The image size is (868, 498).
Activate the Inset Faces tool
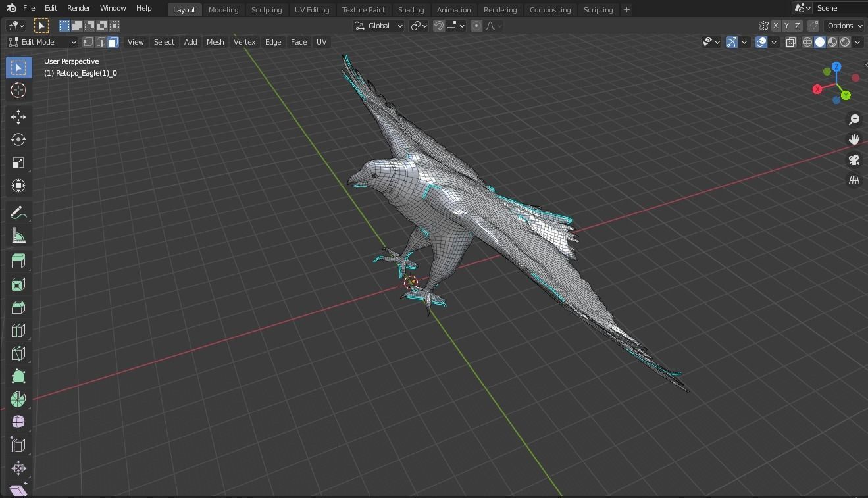click(x=18, y=284)
